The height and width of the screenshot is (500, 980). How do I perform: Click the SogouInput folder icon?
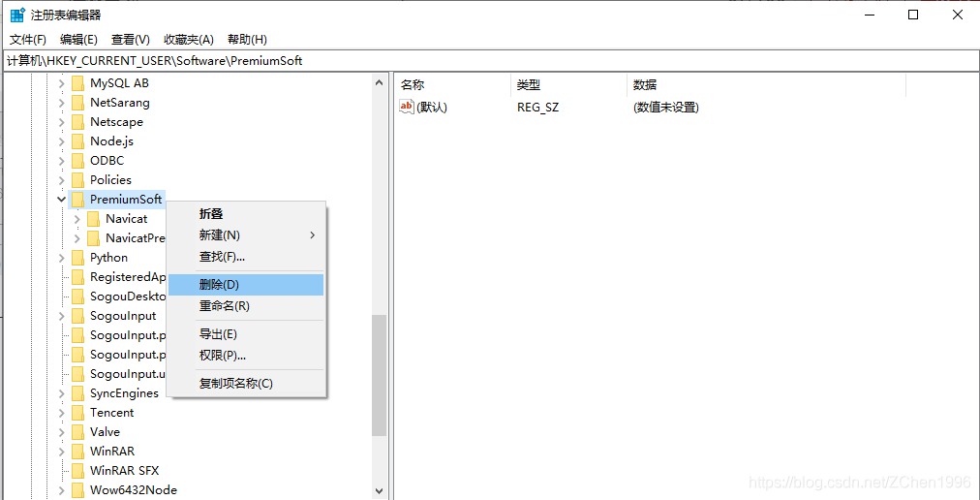click(x=77, y=316)
